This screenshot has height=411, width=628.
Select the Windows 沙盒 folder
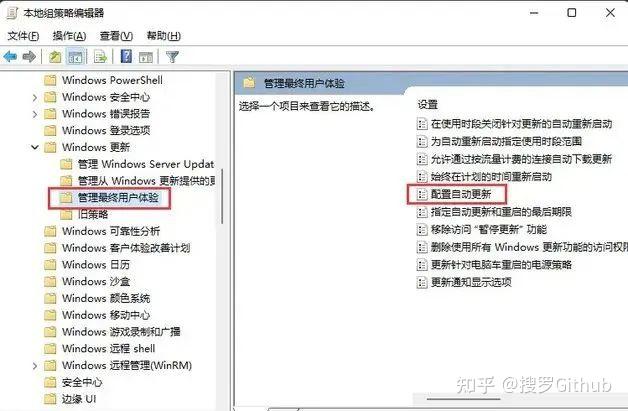point(96,282)
